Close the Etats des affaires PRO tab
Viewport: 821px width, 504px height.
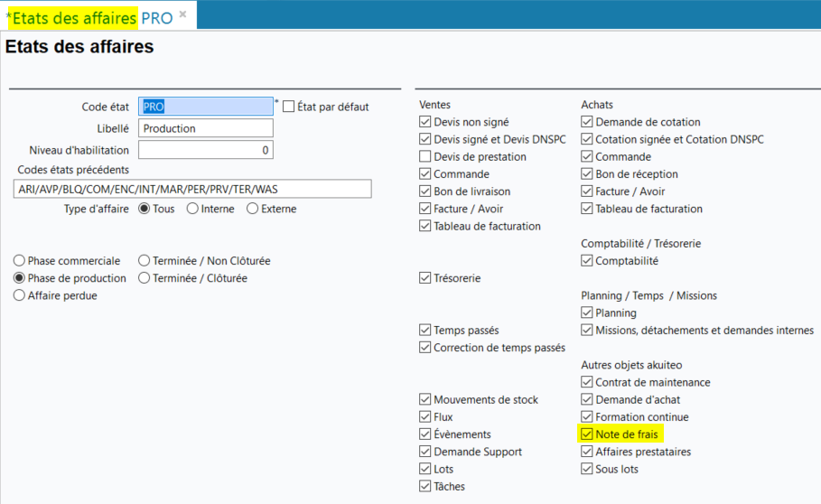pyautogui.click(x=182, y=14)
